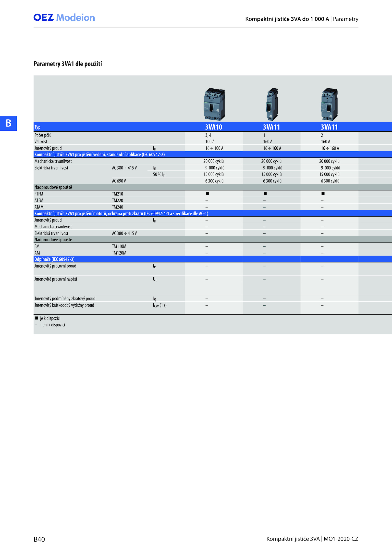The width and height of the screenshot is (392, 555).
Task: Click the header 'Kompaktní jističe 3VA do 1 000 A'
Action: point(287,19)
